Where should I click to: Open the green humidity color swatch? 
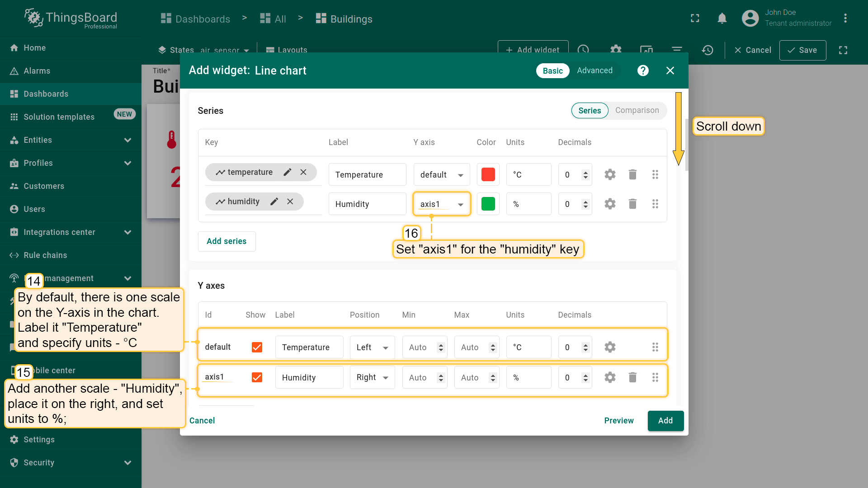pos(488,204)
